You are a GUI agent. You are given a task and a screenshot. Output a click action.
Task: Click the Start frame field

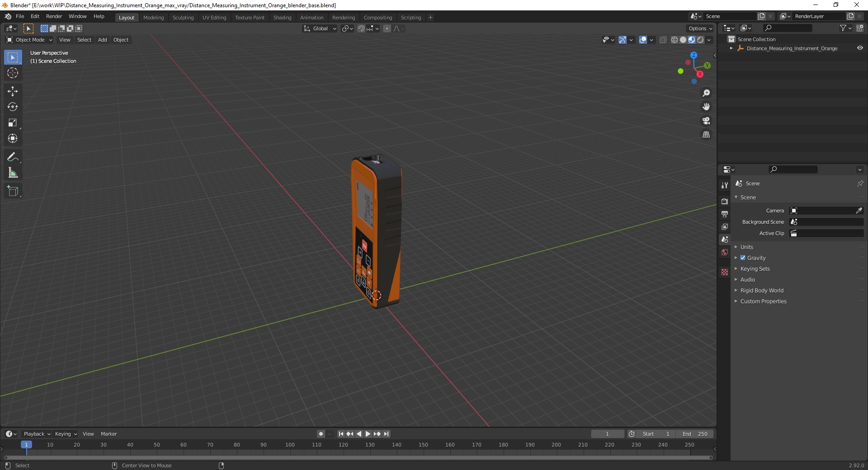[x=656, y=434]
